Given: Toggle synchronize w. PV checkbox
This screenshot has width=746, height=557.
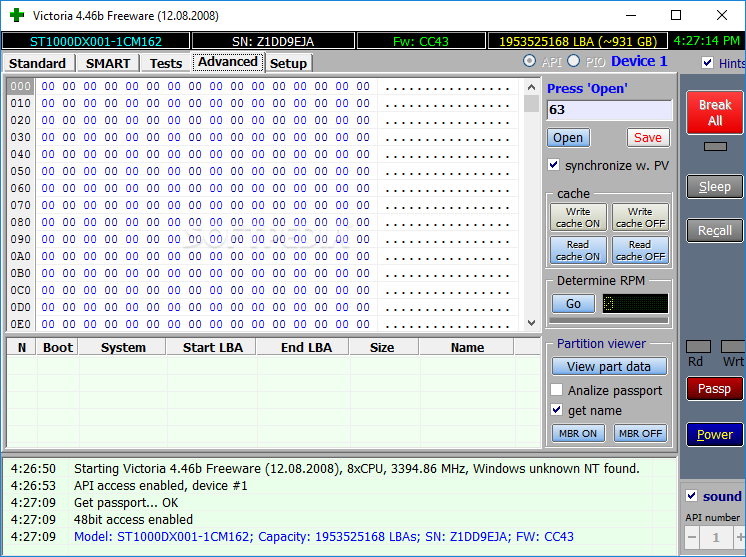Looking at the screenshot, I should click(x=553, y=165).
